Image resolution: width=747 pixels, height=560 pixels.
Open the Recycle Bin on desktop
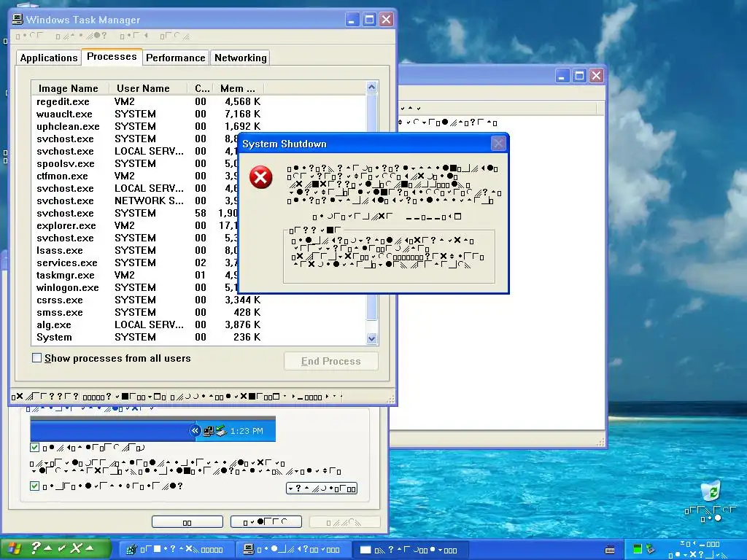(x=711, y=492)
